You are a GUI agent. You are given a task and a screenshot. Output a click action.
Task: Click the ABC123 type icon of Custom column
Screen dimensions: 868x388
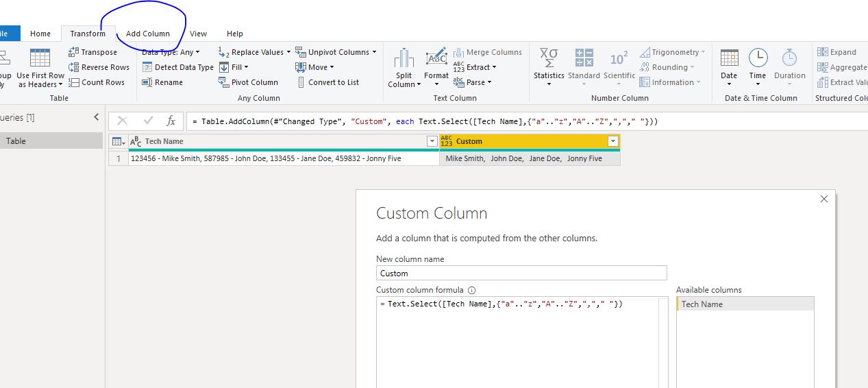(447, 141)
